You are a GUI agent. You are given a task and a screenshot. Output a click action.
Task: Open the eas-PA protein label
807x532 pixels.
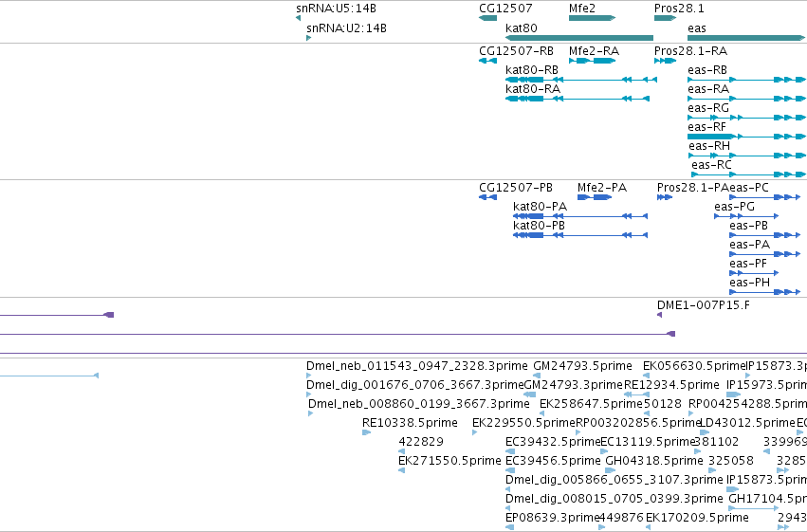click(x=749, y=245)
